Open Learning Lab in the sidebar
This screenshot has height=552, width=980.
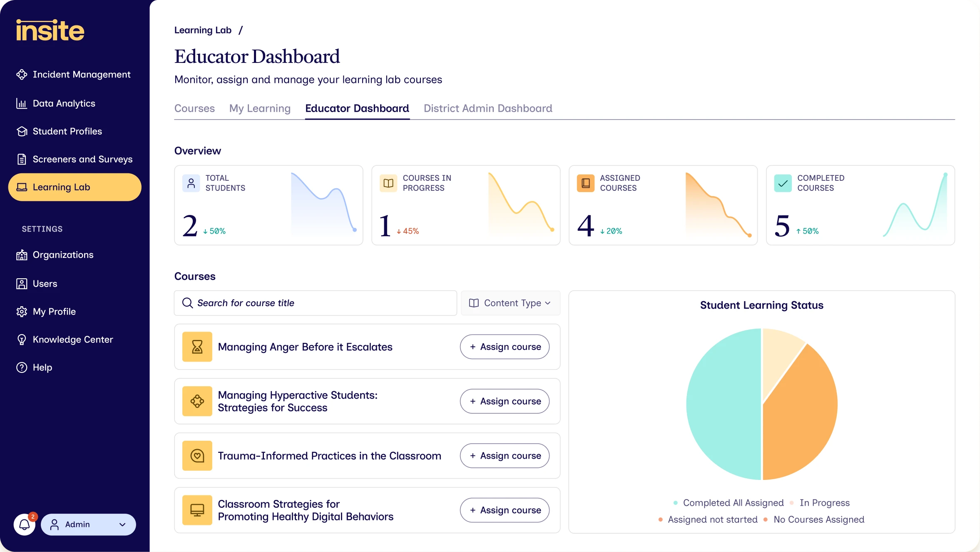[75, 187]
